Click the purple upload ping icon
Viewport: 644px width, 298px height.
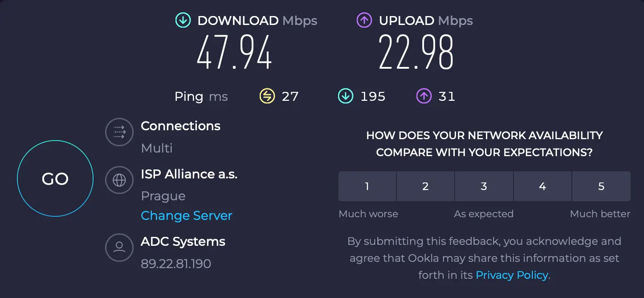424,96
